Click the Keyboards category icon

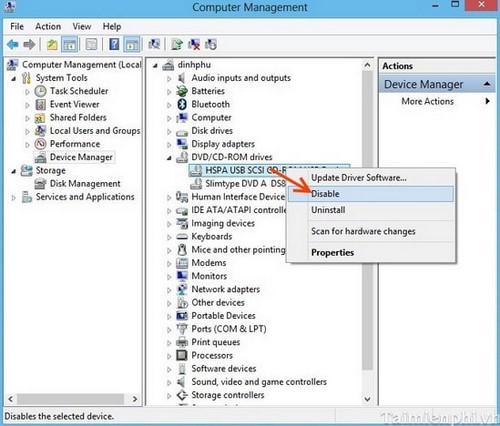(182, 237)
